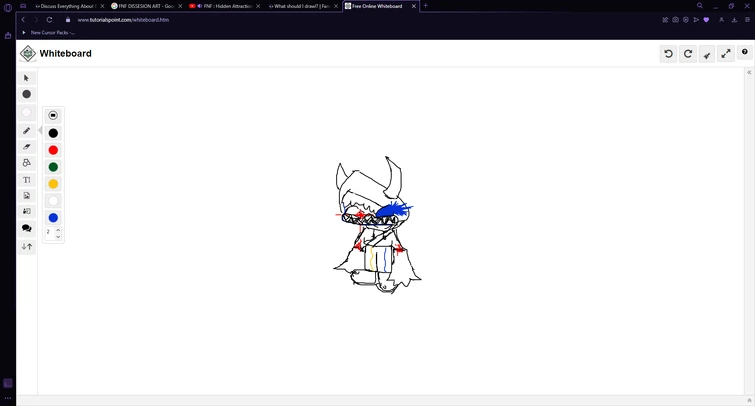
Task: Open the sidebar more options dots
Action: point(8,398)
